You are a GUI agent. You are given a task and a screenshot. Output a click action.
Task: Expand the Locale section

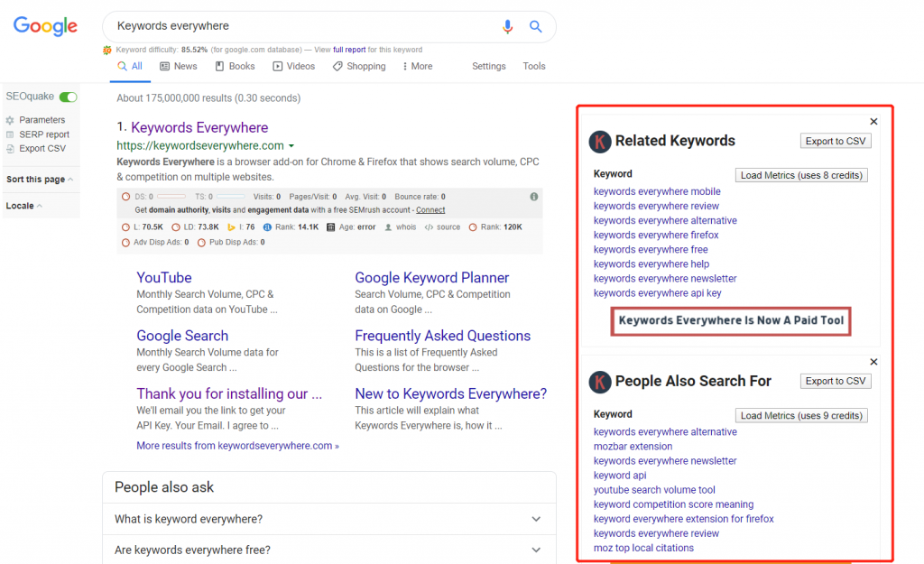pyautogui.click(x=23, y=206)
